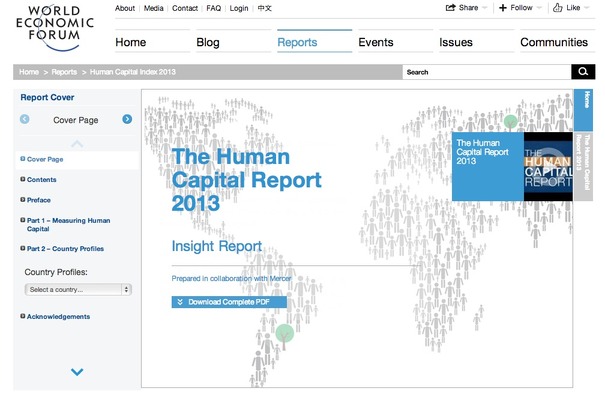This screenshot has height=400, width=605.
Task: Click the search magnifier button
Action: 583,72
